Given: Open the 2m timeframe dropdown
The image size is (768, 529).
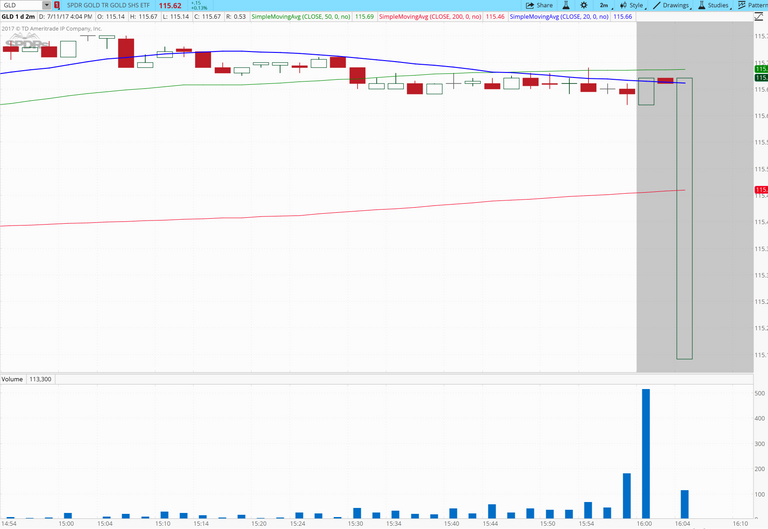Looking at the screenshot, I should (605, 5).
